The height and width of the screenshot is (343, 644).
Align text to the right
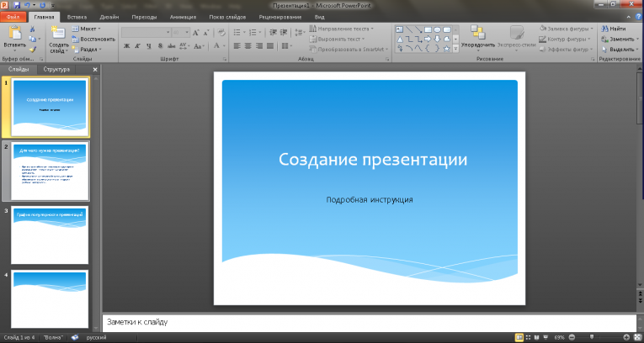tap(258, 46)
